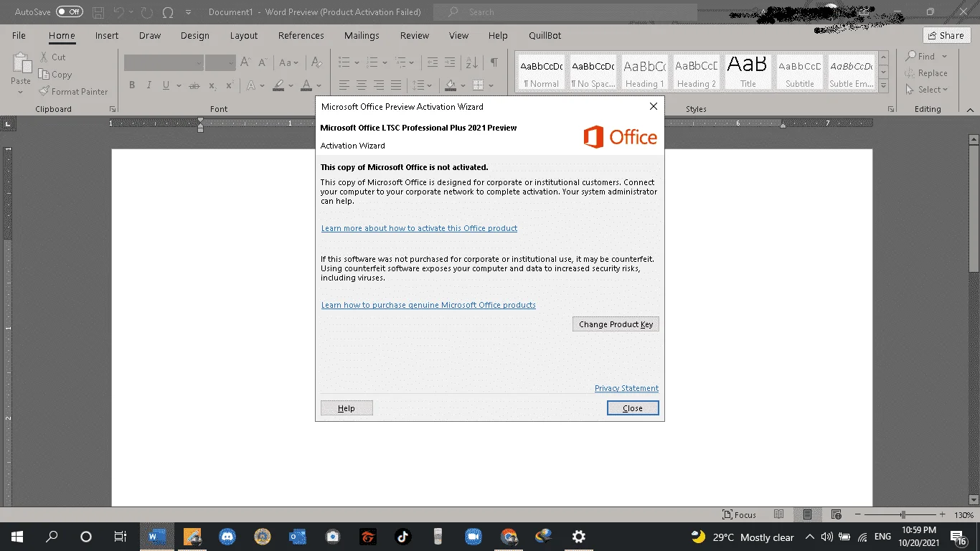Click the Share button
This screenshot has height=551, width=980.
(x=946, y=35)
